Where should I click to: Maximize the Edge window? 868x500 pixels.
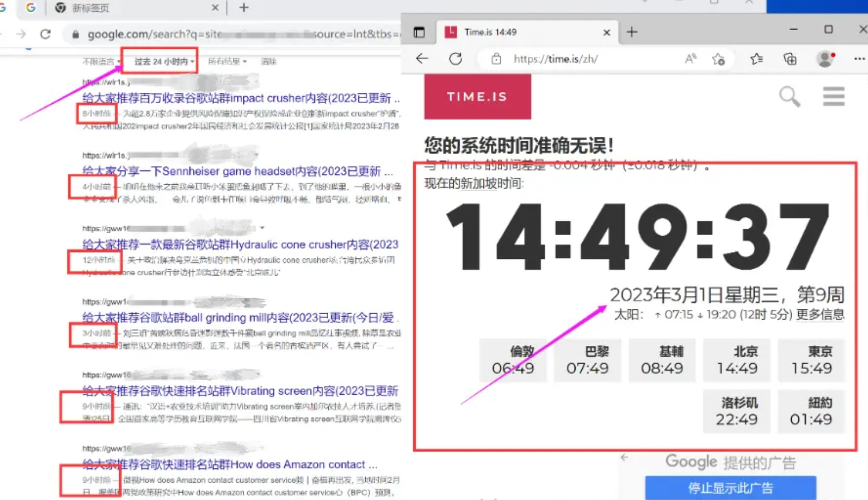tap(828, 29)
